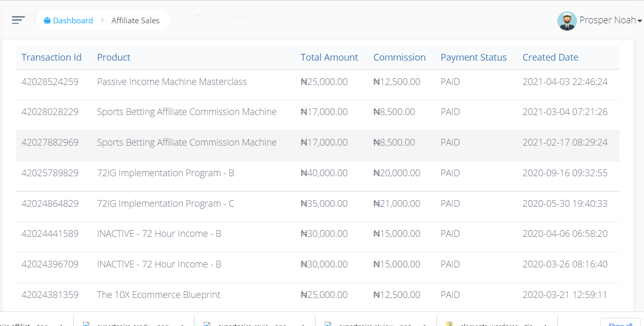
Task: Select transaction id 42028028229
Action: (x=50, y=112)
